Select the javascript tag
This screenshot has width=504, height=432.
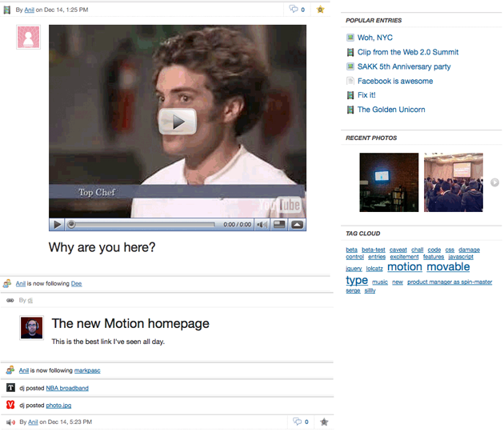461,257
